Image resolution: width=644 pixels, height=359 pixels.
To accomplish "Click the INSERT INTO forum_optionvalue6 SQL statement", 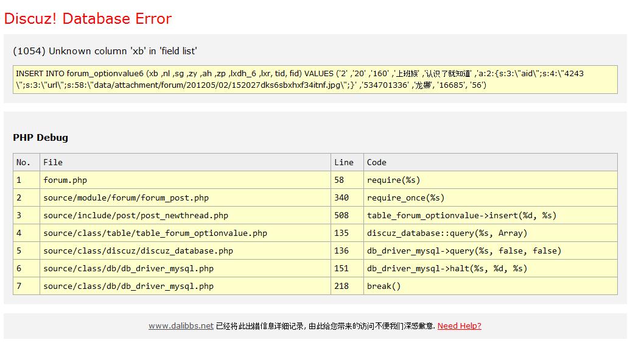I will 315,79.
